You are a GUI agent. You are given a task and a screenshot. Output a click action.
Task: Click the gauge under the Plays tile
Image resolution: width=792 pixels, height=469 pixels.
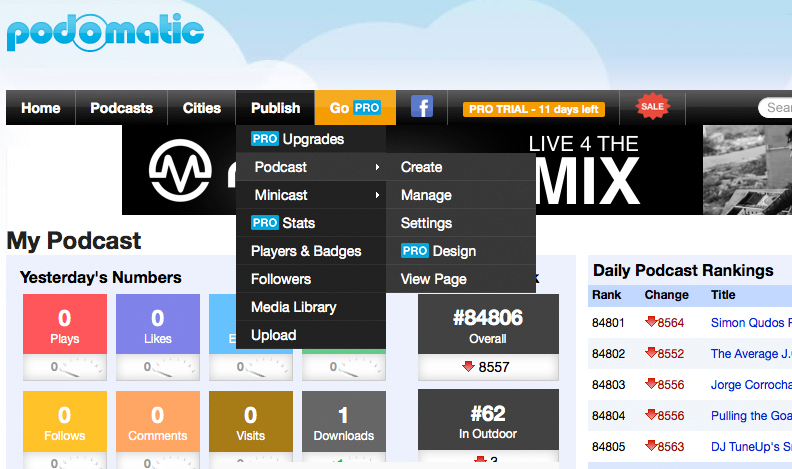pyautogui.click(x=65, y=367)
